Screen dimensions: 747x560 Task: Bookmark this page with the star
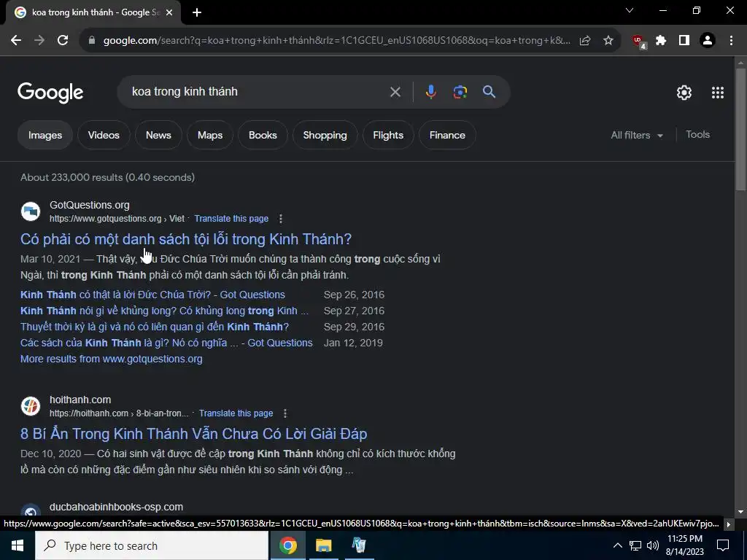608,41
